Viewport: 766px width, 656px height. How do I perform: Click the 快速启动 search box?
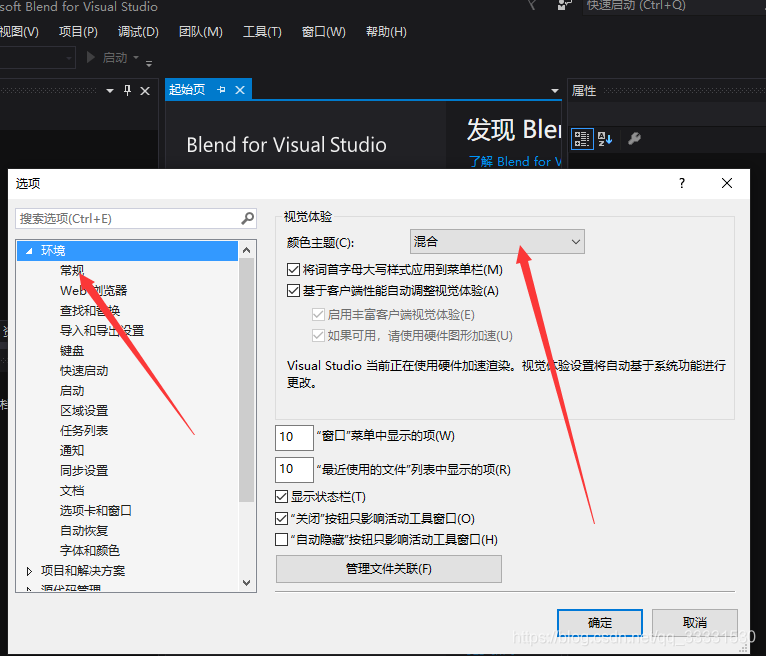(x=674, y=6)
